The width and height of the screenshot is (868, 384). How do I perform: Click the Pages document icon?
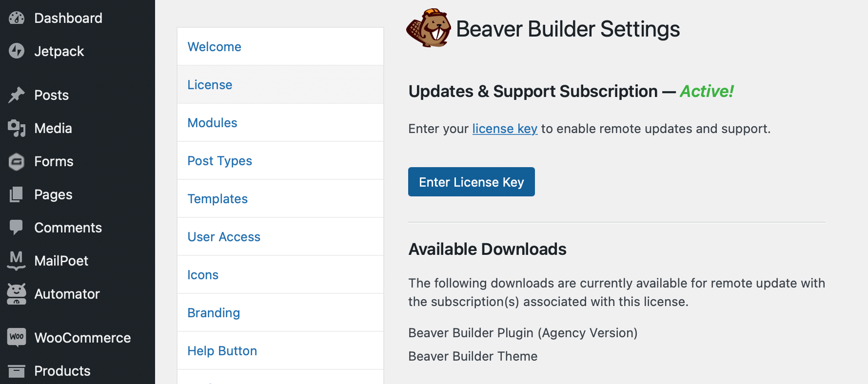[17, 194]
